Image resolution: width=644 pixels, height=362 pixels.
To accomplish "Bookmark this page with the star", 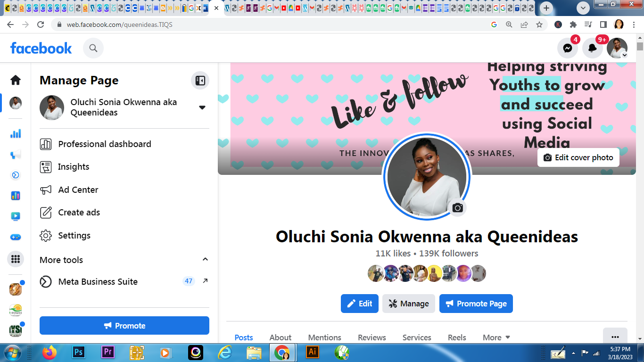I will (539, 25).
